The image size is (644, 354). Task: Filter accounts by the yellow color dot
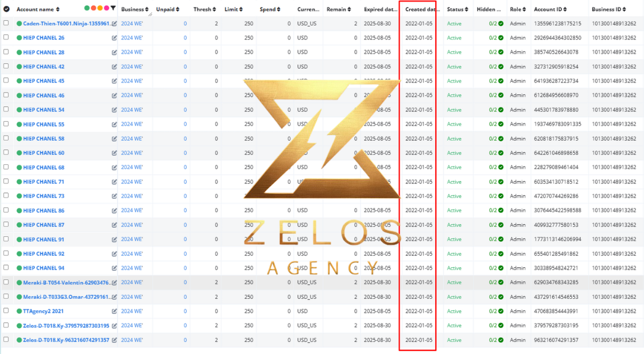click(x=100, y=8)
